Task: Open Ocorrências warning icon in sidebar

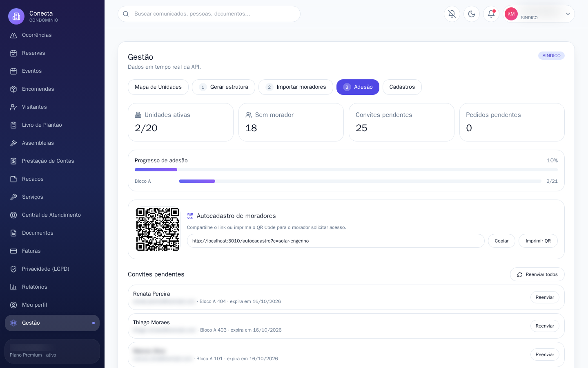Action: 13,35
